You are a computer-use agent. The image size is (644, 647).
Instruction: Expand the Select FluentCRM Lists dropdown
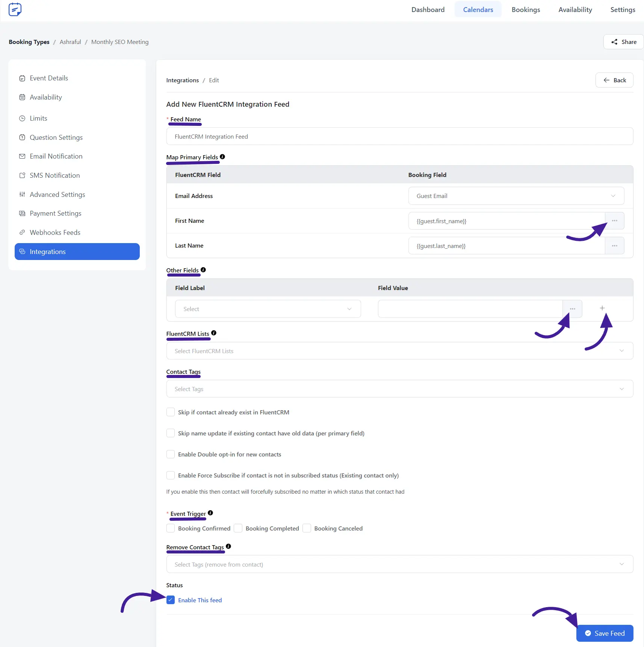pyautogui.click(x=400, y=351)
